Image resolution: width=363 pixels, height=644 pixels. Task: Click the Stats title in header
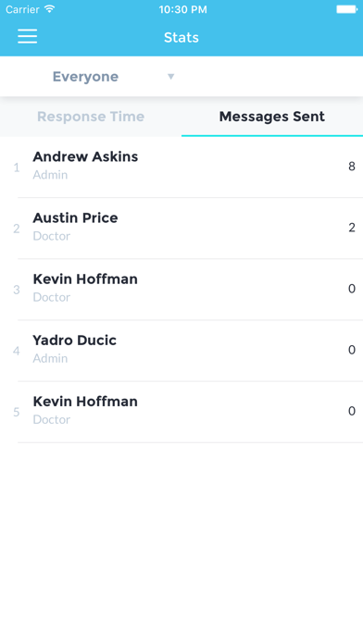pyautogui.click(x=181, y=37)
